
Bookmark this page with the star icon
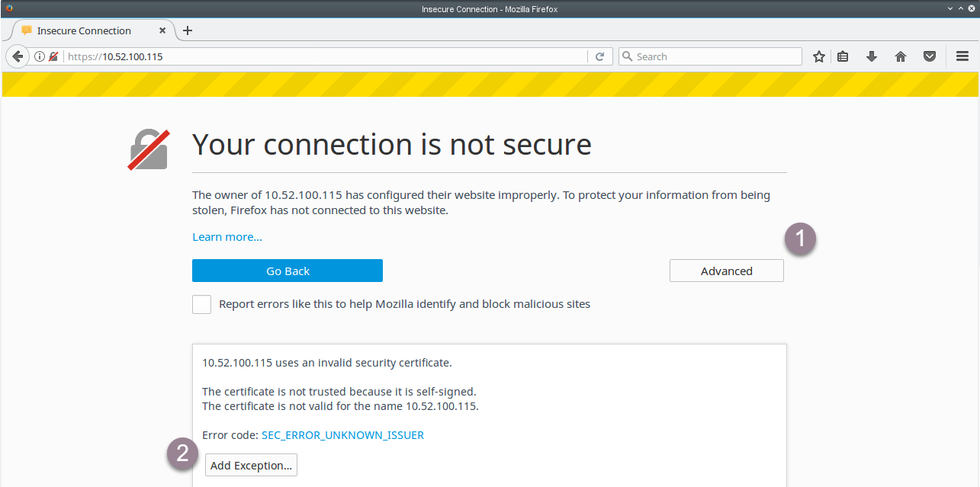(x=818, y=56)
